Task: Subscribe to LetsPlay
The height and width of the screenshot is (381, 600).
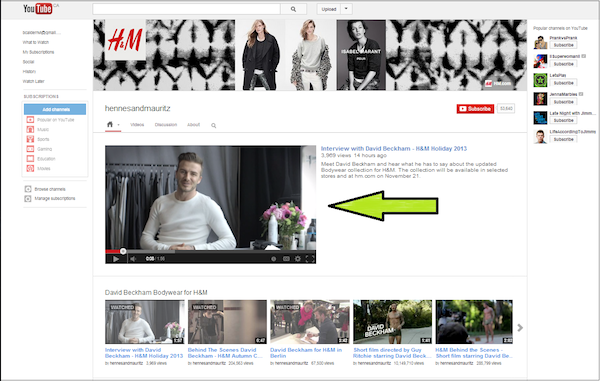Action: (x=563, y=83)
